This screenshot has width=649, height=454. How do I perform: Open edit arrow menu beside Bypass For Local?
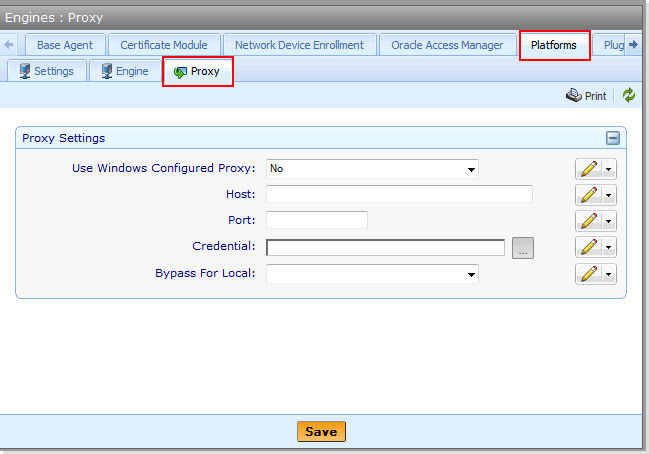point(608,274)
